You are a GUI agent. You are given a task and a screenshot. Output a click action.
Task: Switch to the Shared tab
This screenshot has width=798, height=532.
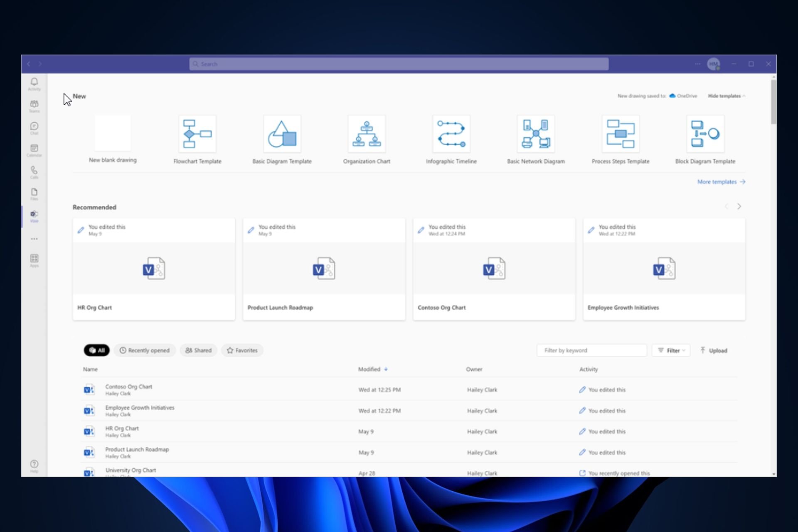click(x=198, y=350)
